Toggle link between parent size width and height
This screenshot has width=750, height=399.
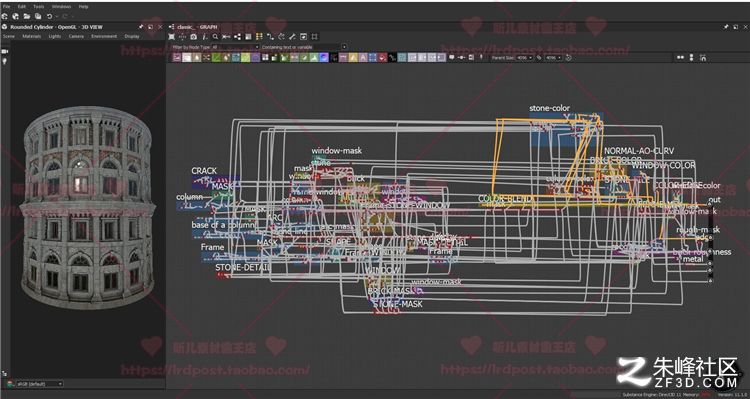point(539,58)
